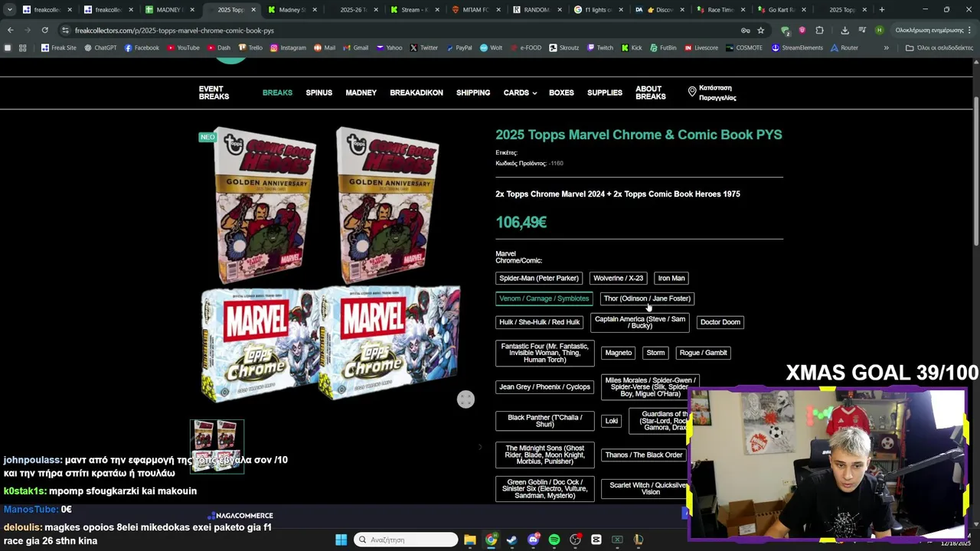Screen dimensions: 980x551
Task: Go back to the previous page
Action: point(10,30)
